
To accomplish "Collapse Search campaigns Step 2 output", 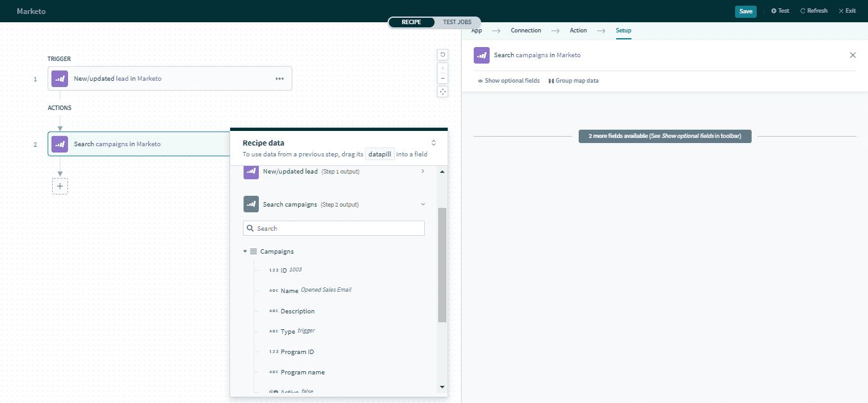I will (423, 204).
